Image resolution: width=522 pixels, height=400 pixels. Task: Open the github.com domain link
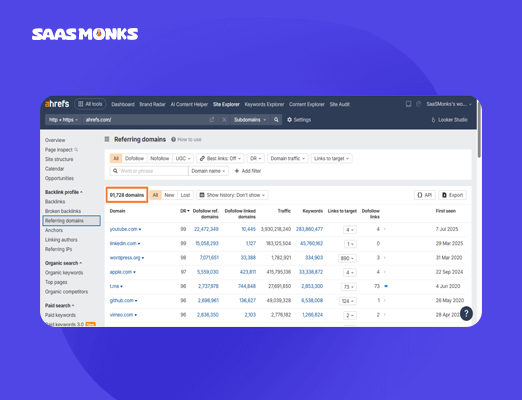pyautogui.click(x=122, y=300)
